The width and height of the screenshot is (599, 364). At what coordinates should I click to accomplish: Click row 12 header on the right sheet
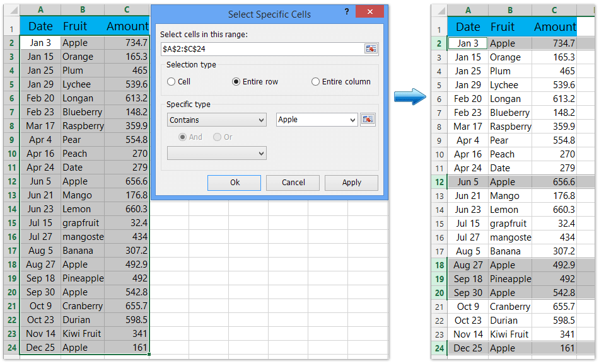pyautogui.click(x=439, y=181)
